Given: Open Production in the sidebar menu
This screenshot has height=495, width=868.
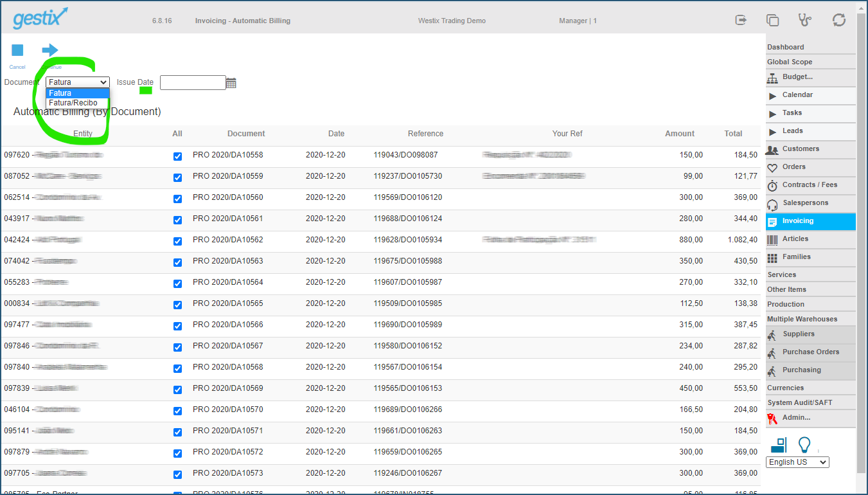Looking at the screenshot, I should click(x=811, y=304).
